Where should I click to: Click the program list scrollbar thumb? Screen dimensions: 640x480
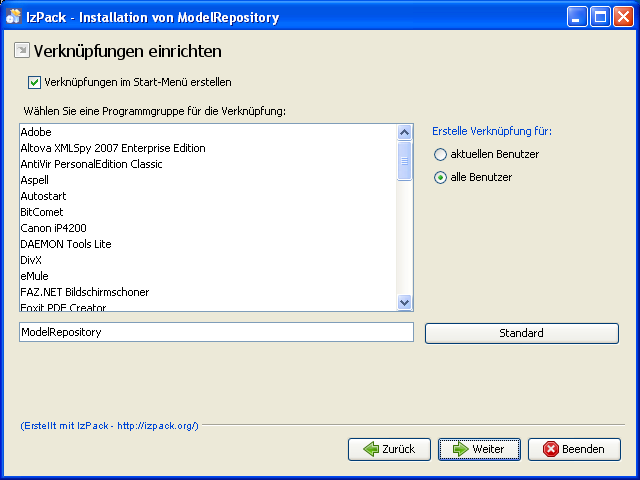click(x=404, y=161)
